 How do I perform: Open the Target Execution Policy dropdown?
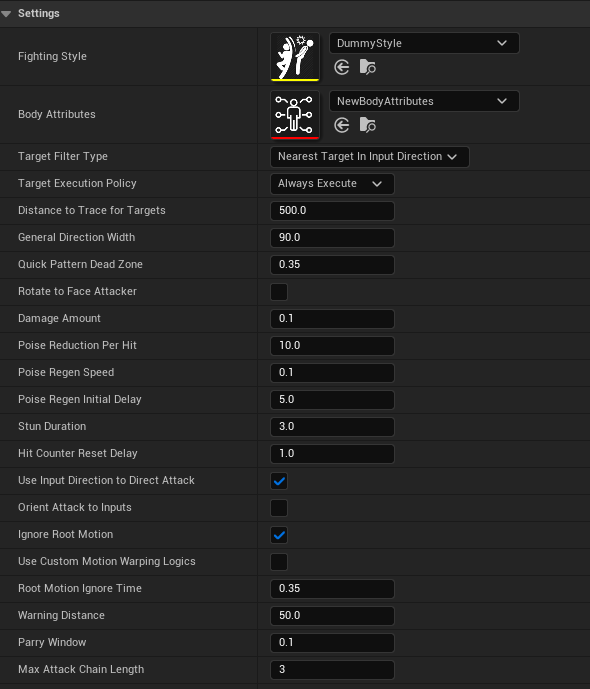click(x=332, y=184)
